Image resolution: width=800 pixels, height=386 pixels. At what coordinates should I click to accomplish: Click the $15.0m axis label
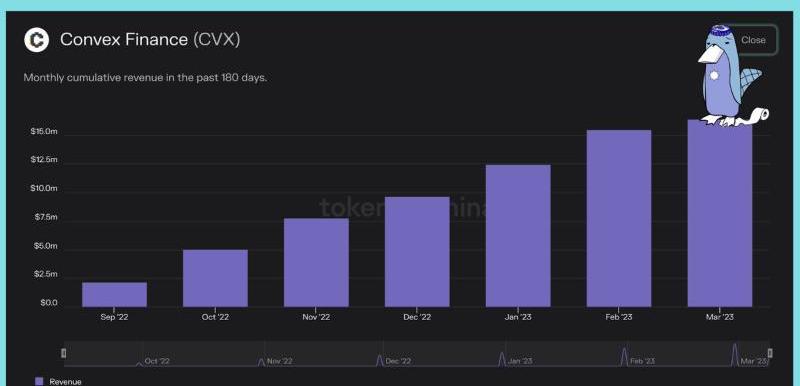(44, 131)
